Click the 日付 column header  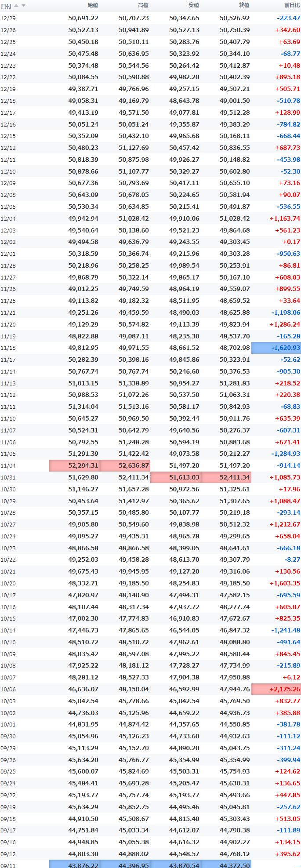click(6, 6)
